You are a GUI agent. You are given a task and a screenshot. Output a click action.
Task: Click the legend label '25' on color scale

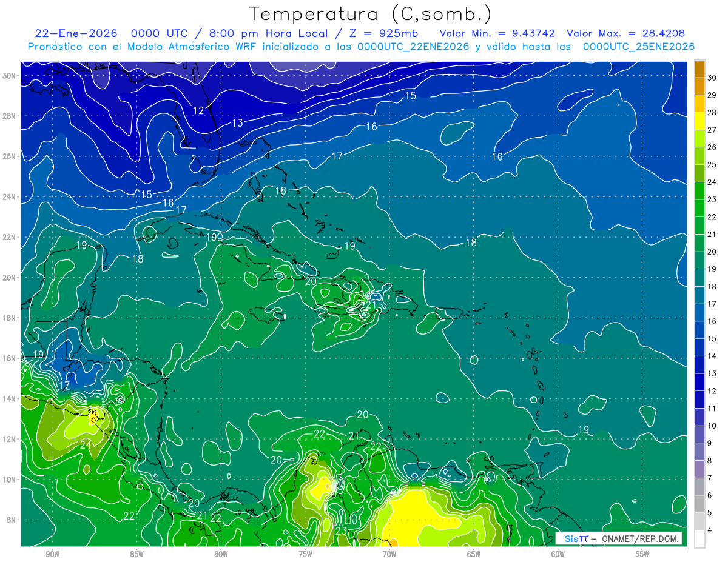tap(712, 165)
